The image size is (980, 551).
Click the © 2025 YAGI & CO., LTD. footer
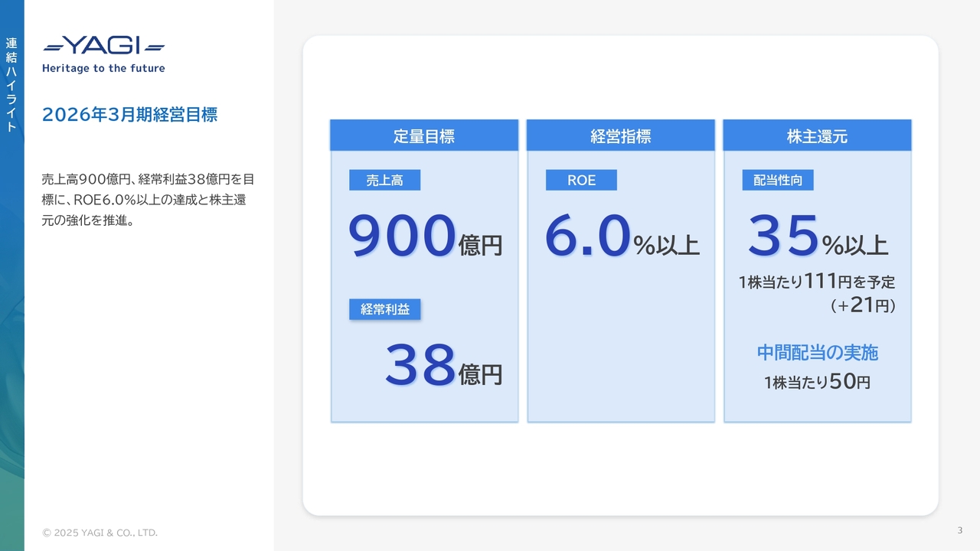click(x=100, y=533)
